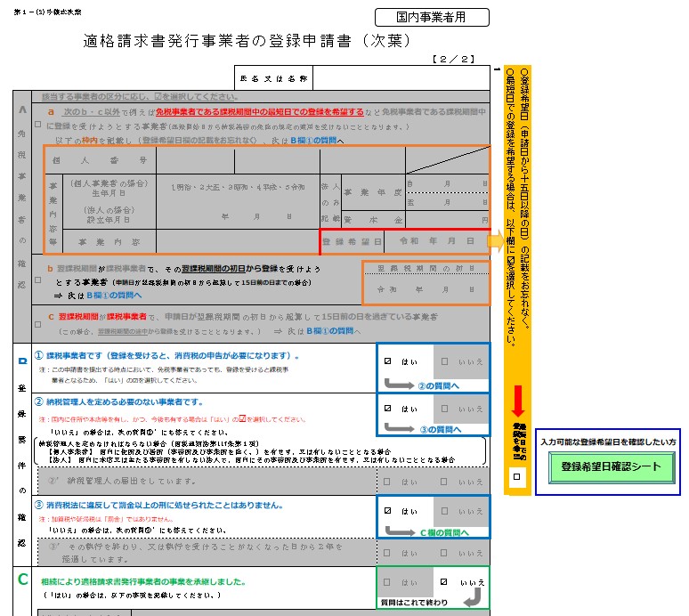This screenshot has width=689, height=616.
Task: Tick the checkbox for option c 15日前の日を過ぎている事業者
Action: 38,325
